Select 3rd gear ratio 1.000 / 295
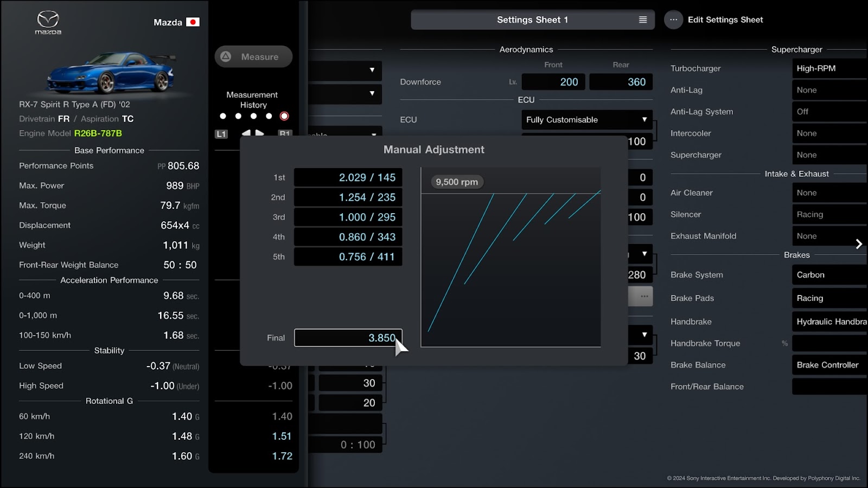 [x=348, y=217]
